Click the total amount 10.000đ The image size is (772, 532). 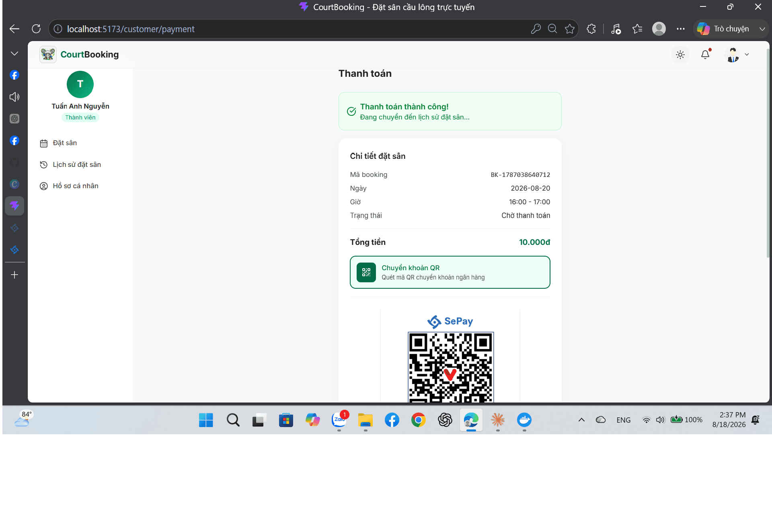point(534,242)
